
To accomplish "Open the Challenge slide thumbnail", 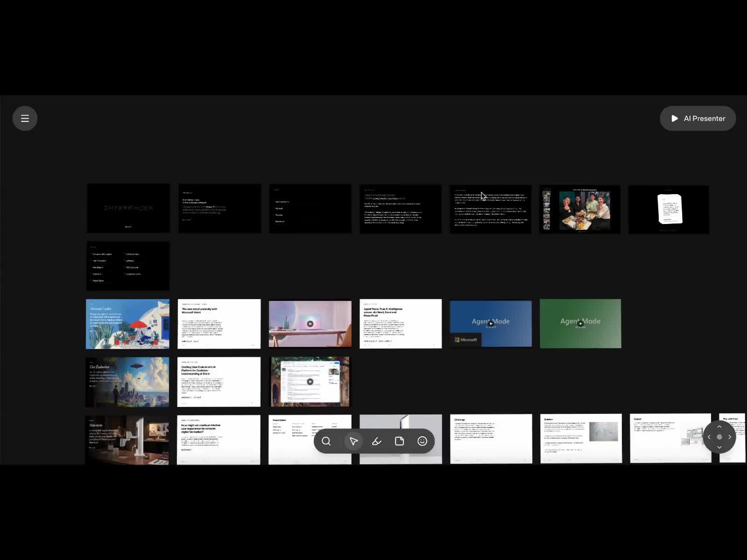I will pos(491,439).
